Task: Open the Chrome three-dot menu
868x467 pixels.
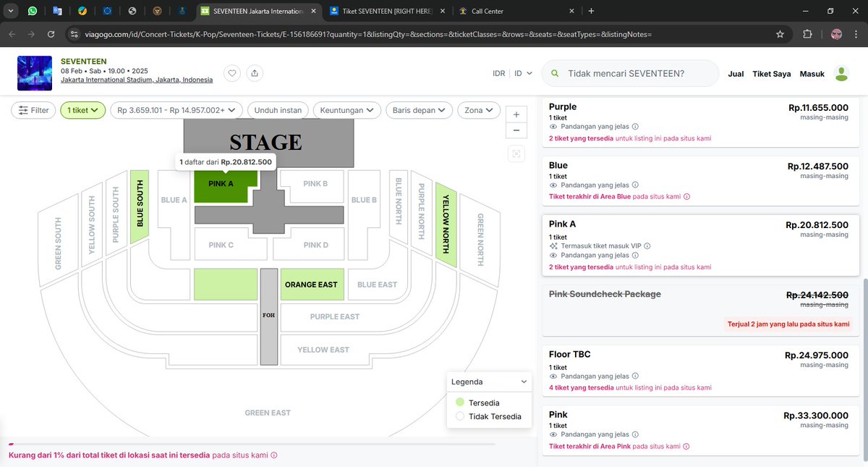Action: point(857,34)
